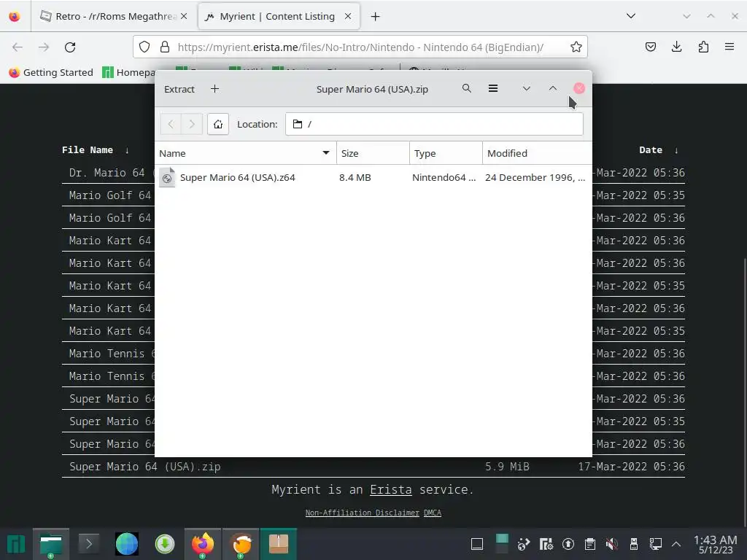Sort the page listing by File Name arrow
Screen dimensions: 747x560
(x=127, y=150)
